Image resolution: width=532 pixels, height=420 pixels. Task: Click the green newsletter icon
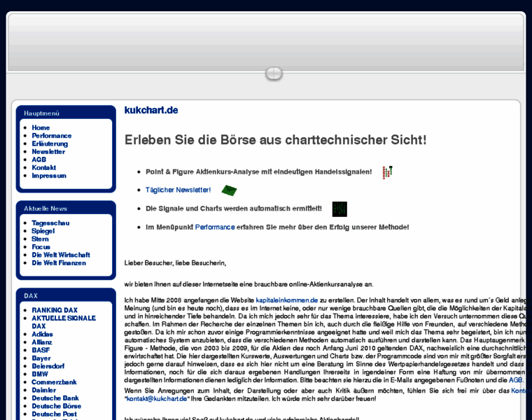coord(229,190)
